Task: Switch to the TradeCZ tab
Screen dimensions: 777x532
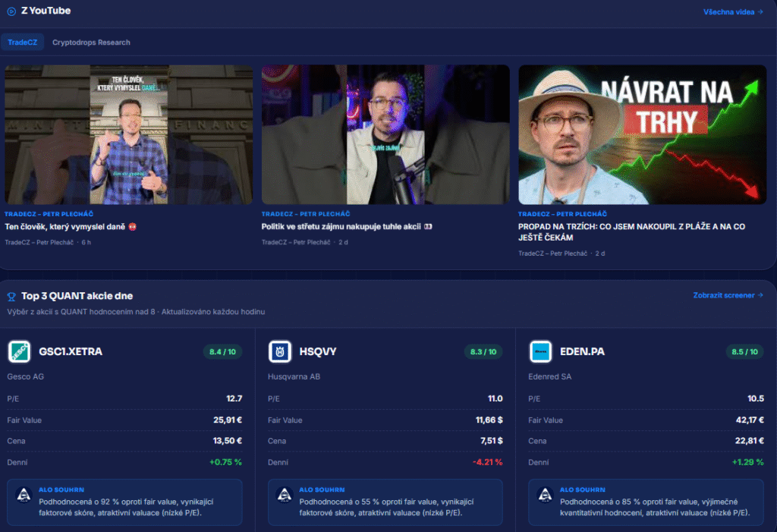Action: 22,42
